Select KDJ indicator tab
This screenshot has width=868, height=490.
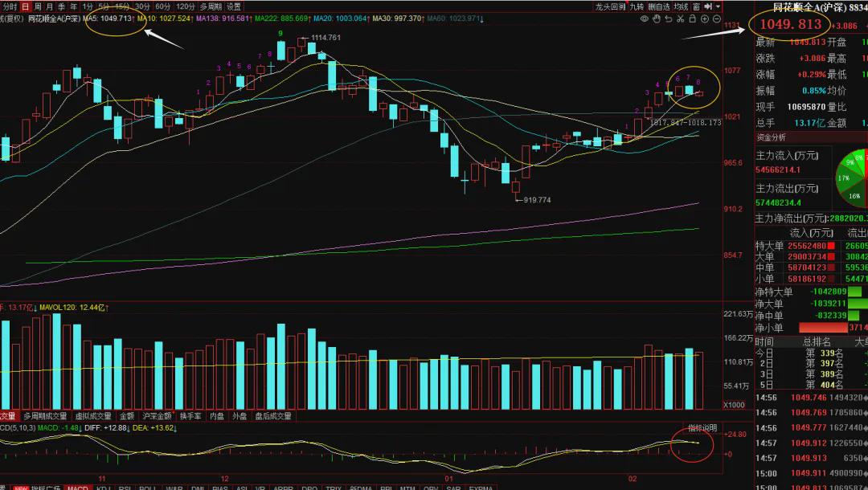(x=103, y=488)
